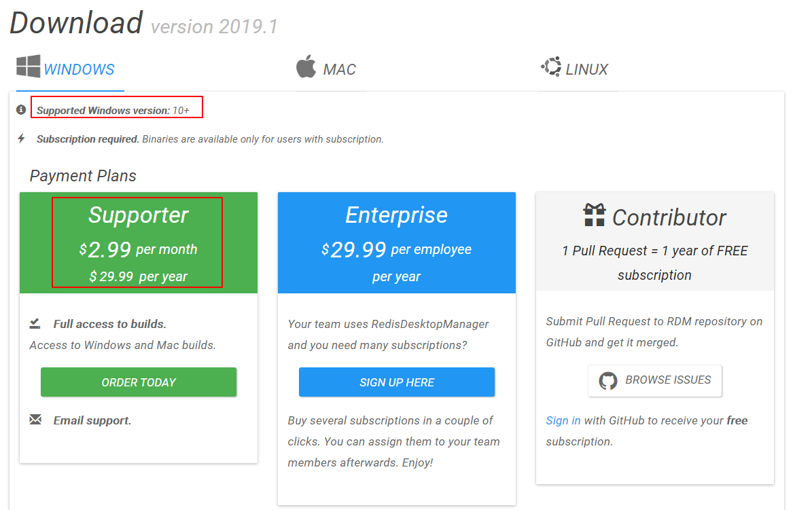The width and height of the screenshot is (812, 510).
Task: Click the $2.99 per month price
Action: pyautogui.click(x=138, y=249)
